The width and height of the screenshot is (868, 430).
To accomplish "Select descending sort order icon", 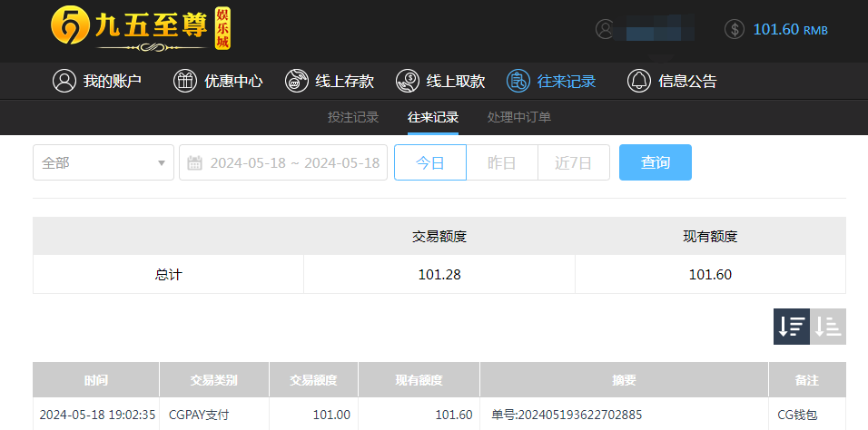I will [792, 327].
